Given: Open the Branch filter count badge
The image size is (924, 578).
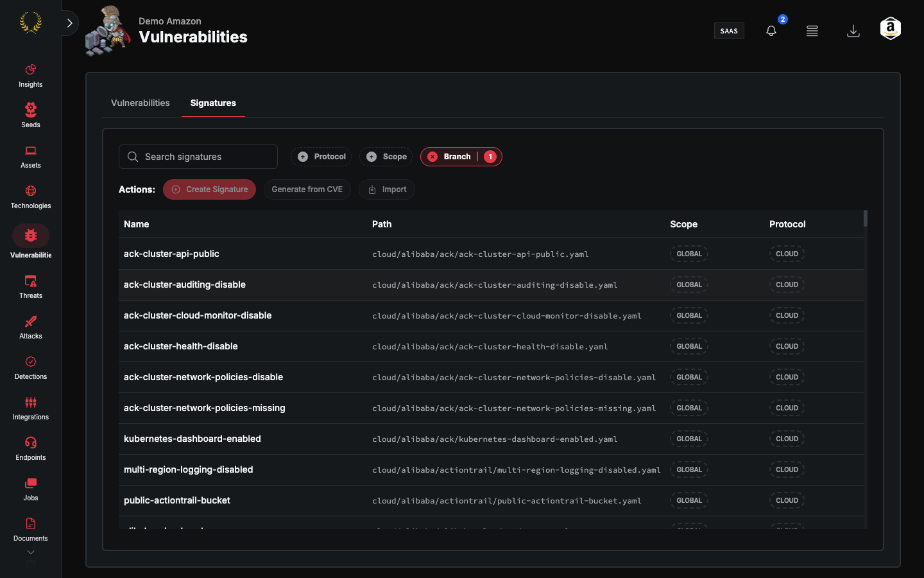Looking at the screenshot, I should point(490,157).
